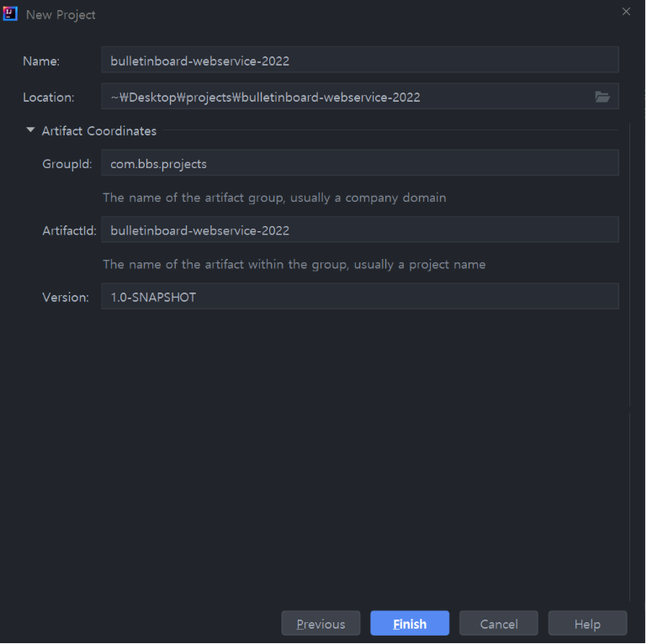Click the IntelliJ logo in title bar
The image size is (647, 644).
(10, 13)
